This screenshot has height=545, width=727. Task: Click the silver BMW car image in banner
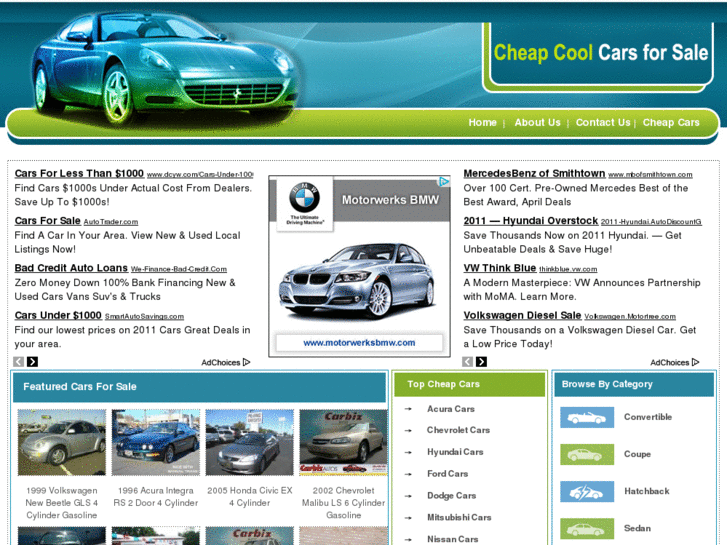coord(357,280)
